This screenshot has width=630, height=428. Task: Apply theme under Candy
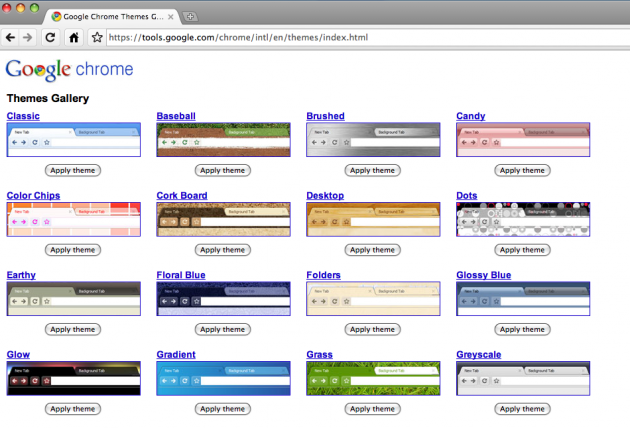(x=522, y=170)
